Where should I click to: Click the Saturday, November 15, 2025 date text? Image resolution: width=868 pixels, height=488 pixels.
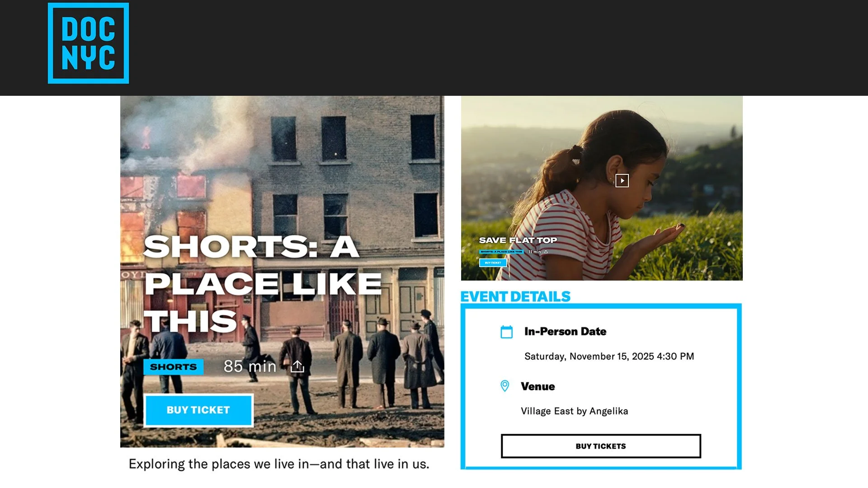[609, 357]
